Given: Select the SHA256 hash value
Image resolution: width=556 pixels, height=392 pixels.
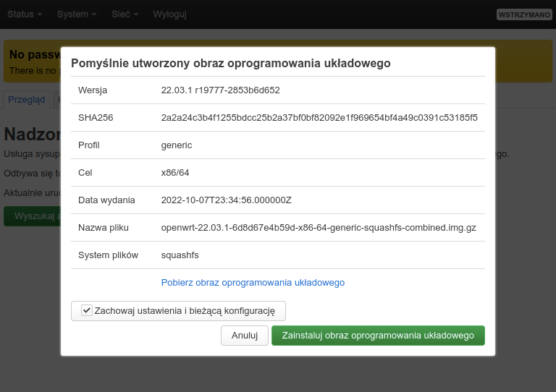Looking at the screenshot, I should point(319,118).
